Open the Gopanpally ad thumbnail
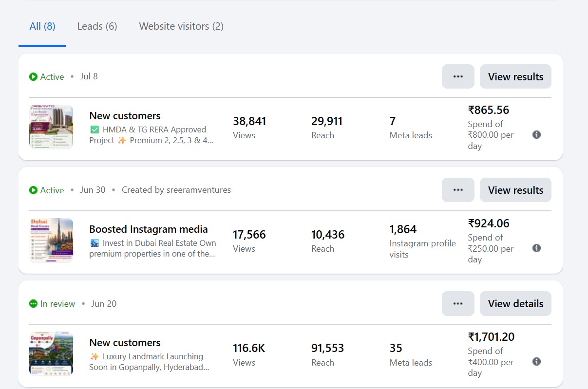588x389 pixels. click(x=51, y=353)
